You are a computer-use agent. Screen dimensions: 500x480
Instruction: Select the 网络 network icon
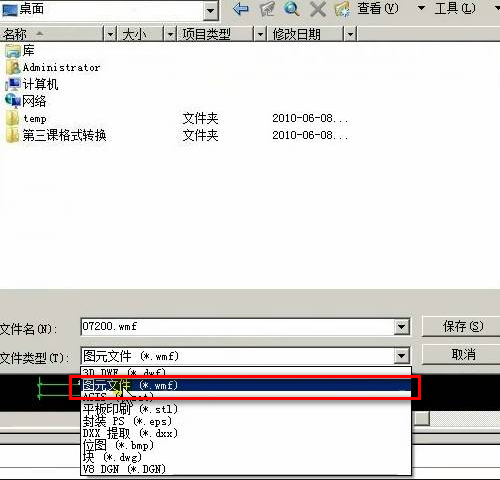13,100
